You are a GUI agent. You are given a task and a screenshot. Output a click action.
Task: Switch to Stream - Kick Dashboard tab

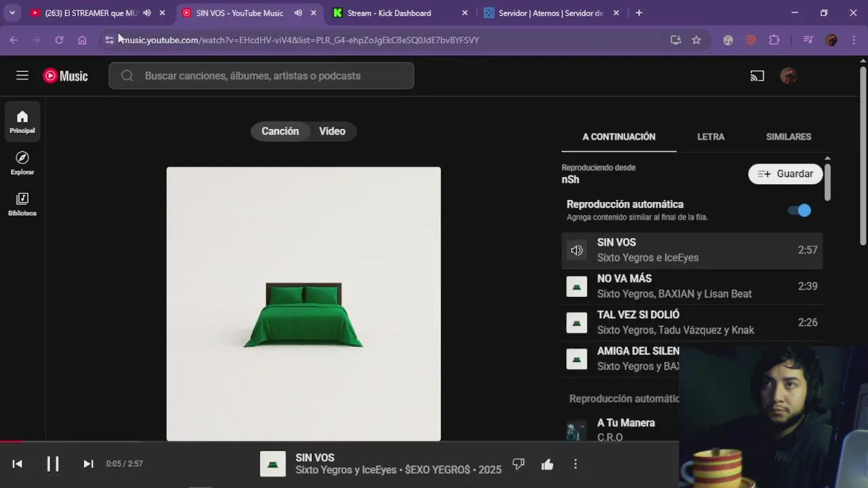389,13
